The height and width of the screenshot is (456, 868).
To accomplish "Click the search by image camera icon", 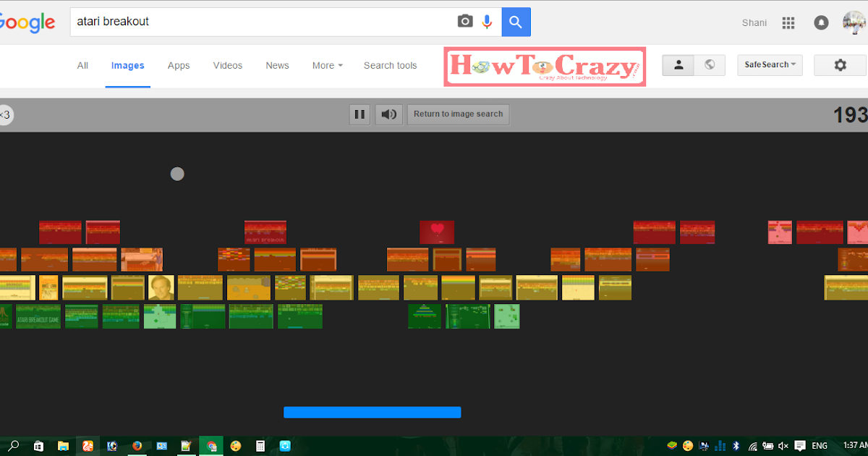I will [465, 22].
